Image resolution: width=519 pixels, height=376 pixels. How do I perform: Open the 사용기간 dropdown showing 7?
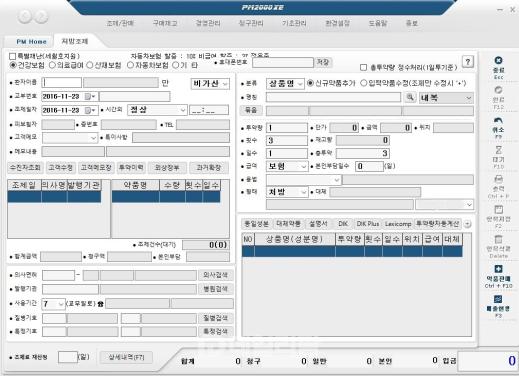pos(53,304)
